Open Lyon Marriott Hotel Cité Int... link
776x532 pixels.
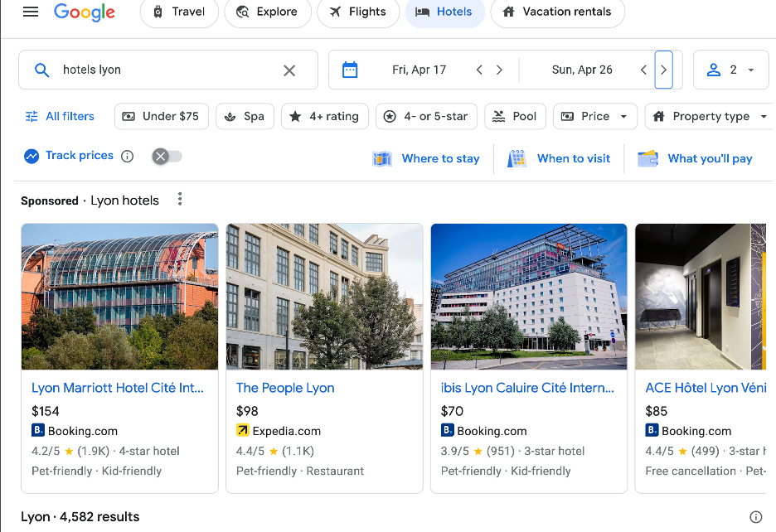tap(118, 388)
